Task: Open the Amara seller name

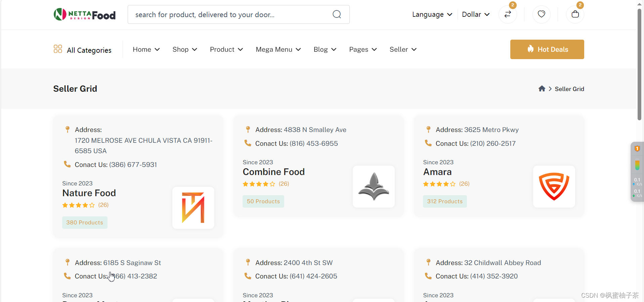Action: tap(437, 172)
